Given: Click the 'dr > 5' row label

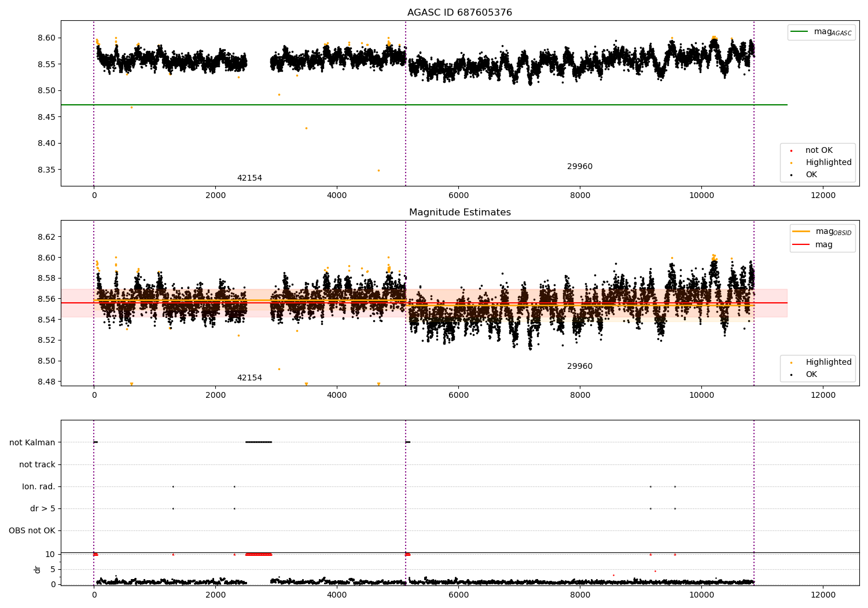Looking at the screenshot, I should [43, 509].
